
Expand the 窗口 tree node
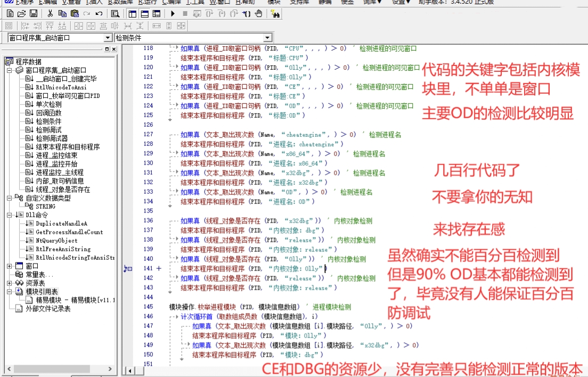click(x=10, y=266)
